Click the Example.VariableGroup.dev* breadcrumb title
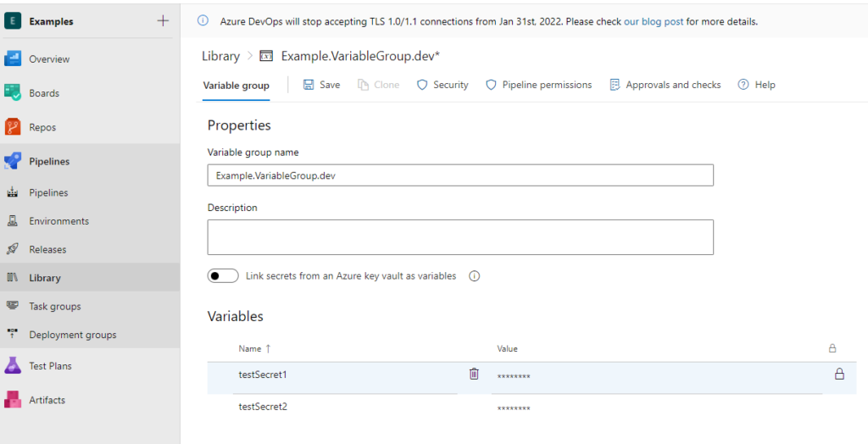Image resolution: width=868 pixels, height=444 pixels. pyautogui.click(x=360, y=56)
